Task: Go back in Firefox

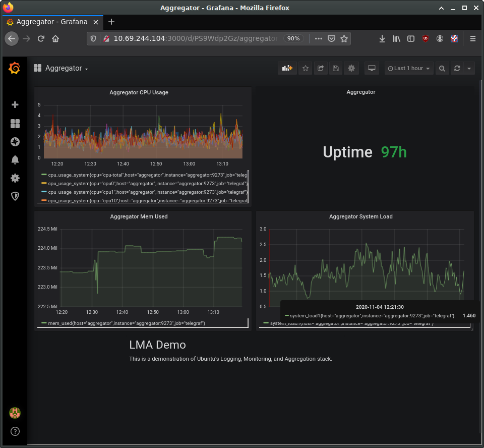Action: (x=12, y=39)
